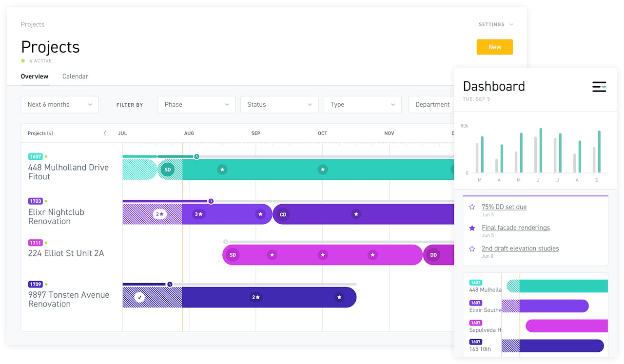
Task: Open the Dashboard hamburger menu icon
Action: click(x=599, y=87)
